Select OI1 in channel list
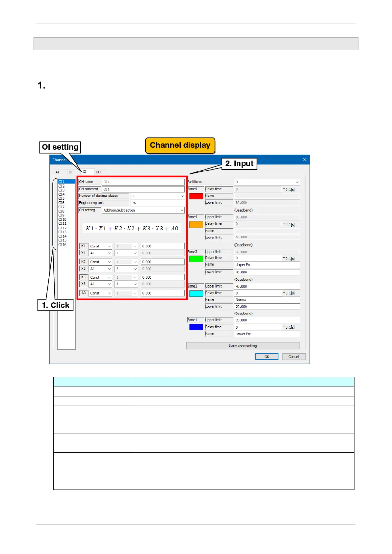This screenshot has height=554, width=392. (x=66, y=182)
